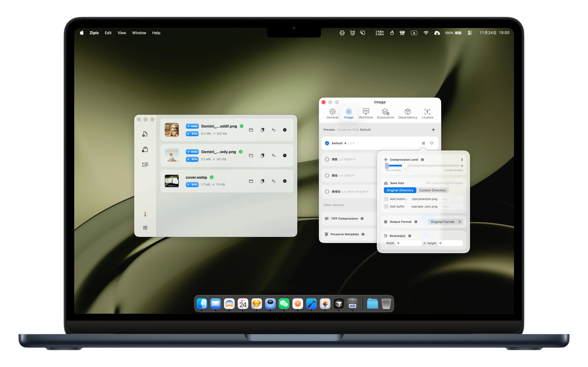
Task: Switch to the Workflow tab
Action: pyautogui.click(x=366, y=114)
